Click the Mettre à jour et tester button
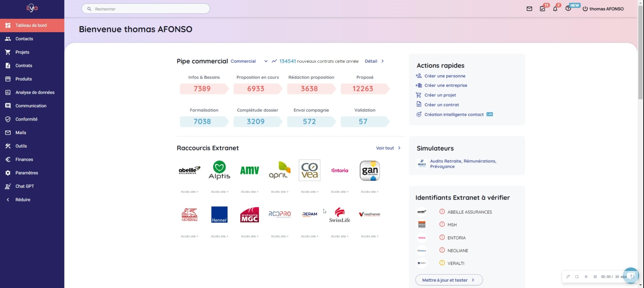This screenshot has width=644, height=288. coord(449,280)
